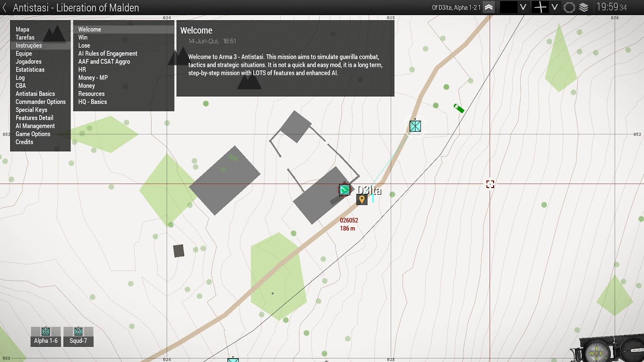The height and width of the screenshot is (362, 644).
Task: Click the large grey warehouse building
Action: tap(224, 180)
